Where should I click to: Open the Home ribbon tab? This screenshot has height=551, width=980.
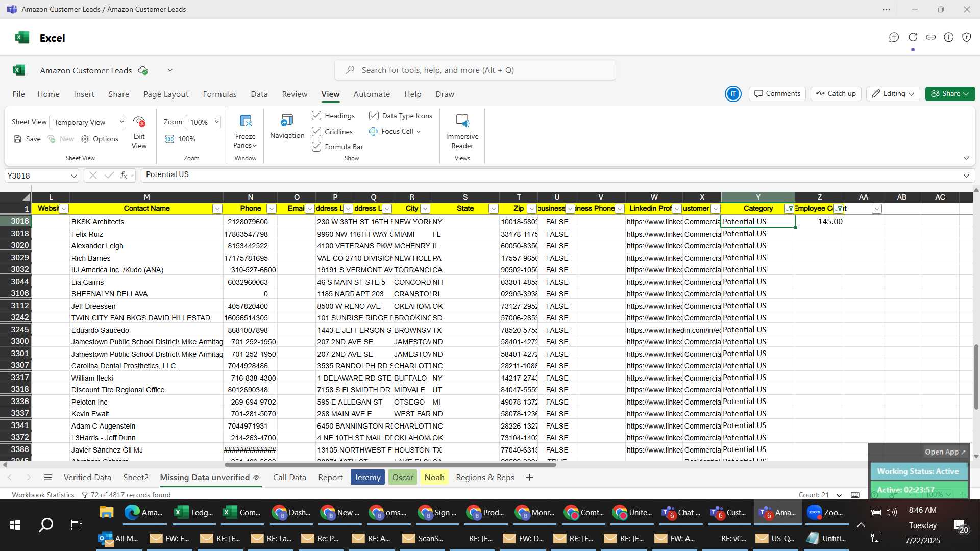(x=48, y=94)
